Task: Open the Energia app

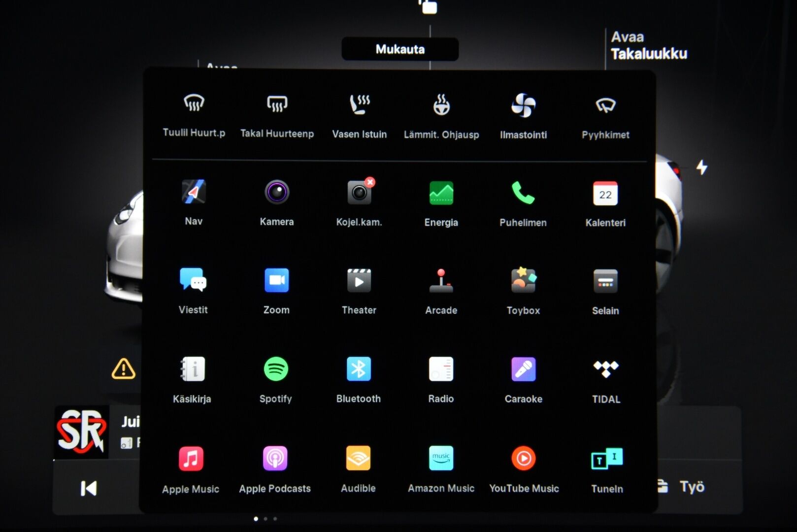Action: tap(441, 203)
